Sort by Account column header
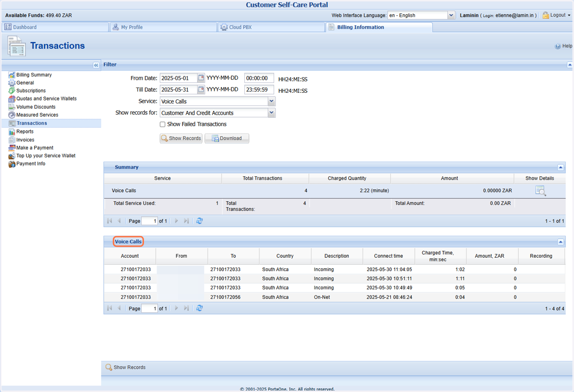Image resolution: width=574 pixels, height=392 pixels. [130, 256]
